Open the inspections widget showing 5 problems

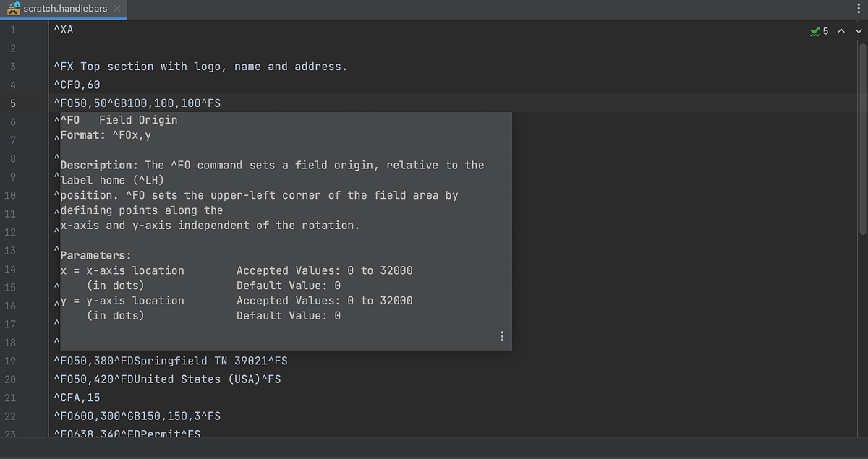pyautogui.click(x=818, y=31)
